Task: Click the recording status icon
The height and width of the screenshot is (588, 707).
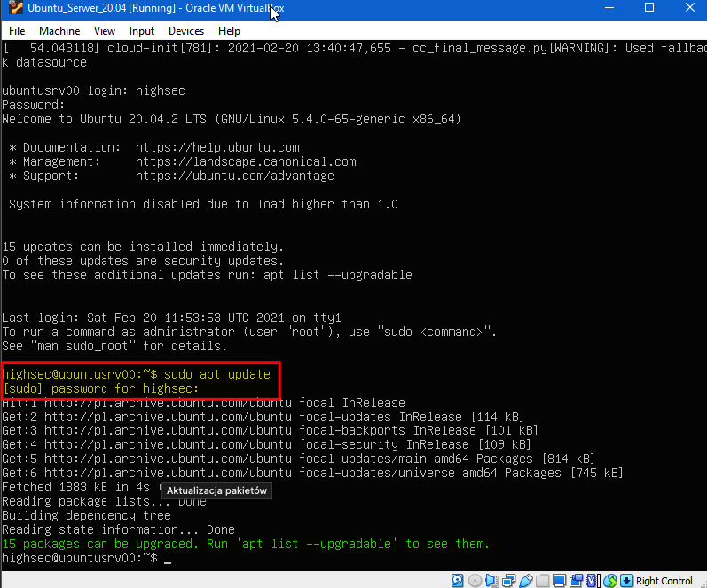Action: (x=576, y=581)
